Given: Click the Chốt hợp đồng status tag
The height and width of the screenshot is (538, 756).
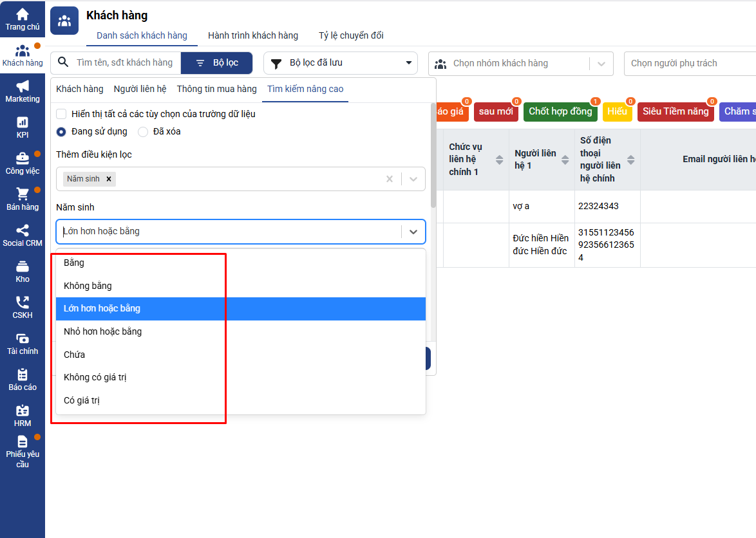Looking at the screenshot, I should tap(560, 111).
